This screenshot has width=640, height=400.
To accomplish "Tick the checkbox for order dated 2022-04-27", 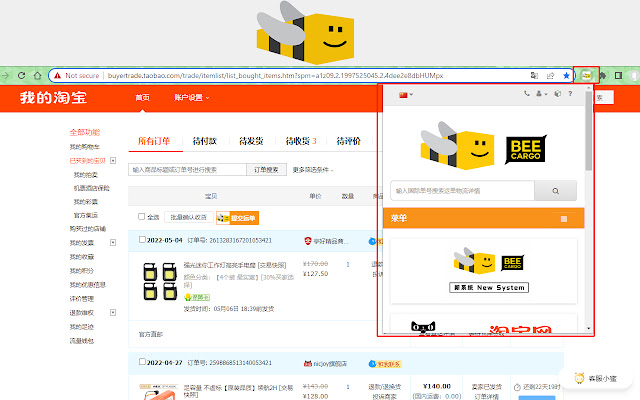I will tap(142, 362).
